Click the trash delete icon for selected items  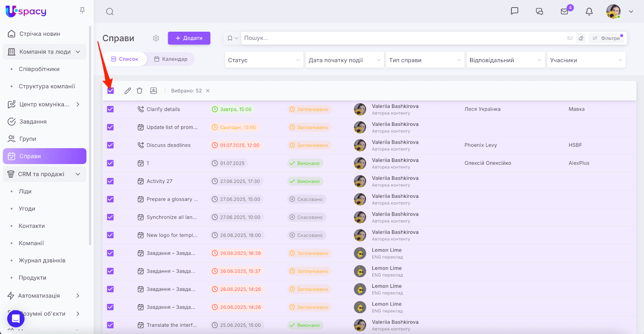point(139,91)
